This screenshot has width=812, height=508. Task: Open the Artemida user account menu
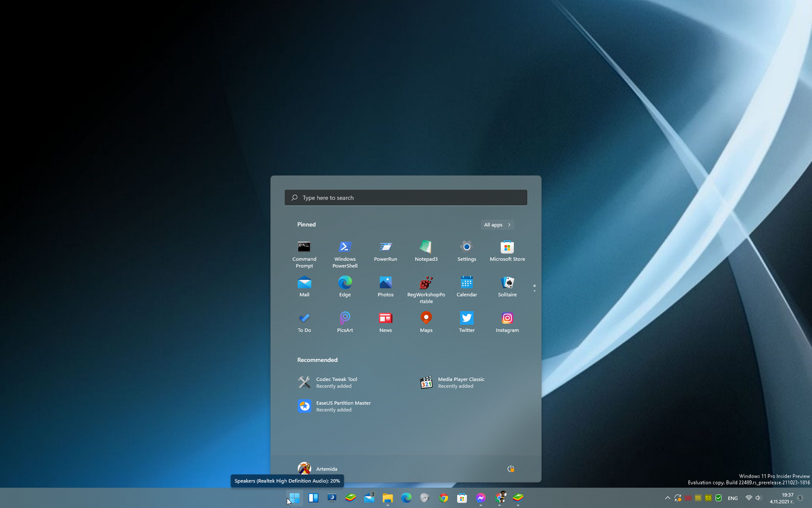point(318,469)
